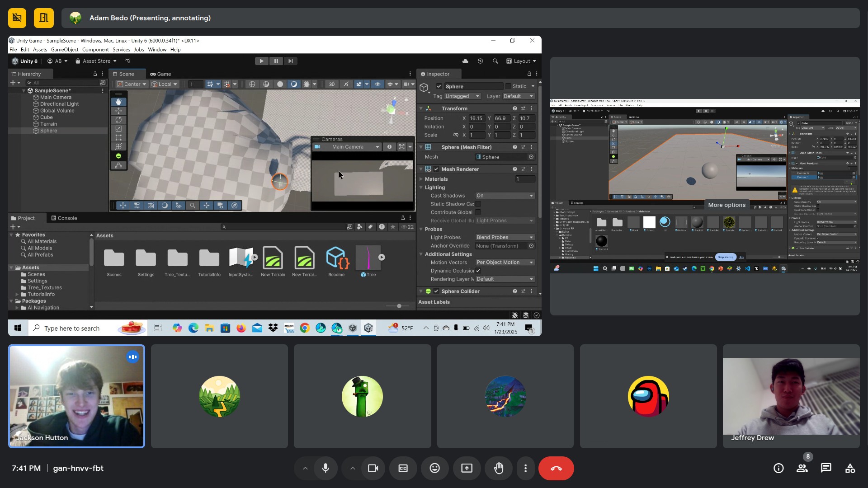Toggle the Static checkbox for Sphere

(x=508, y=86)
